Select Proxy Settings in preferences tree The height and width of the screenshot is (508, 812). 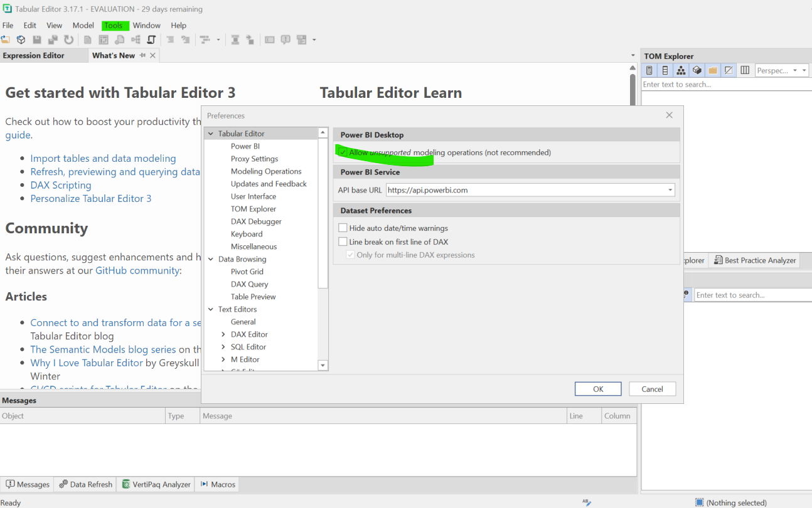pos(254,159)
